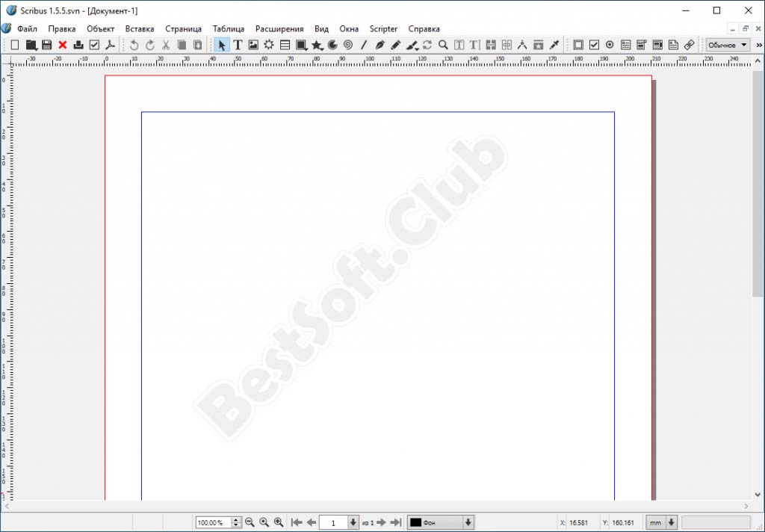The height and width of the screenshot is (532, 765).
Task: Click the zoom out magnifier button
Action: click(250, 522)
